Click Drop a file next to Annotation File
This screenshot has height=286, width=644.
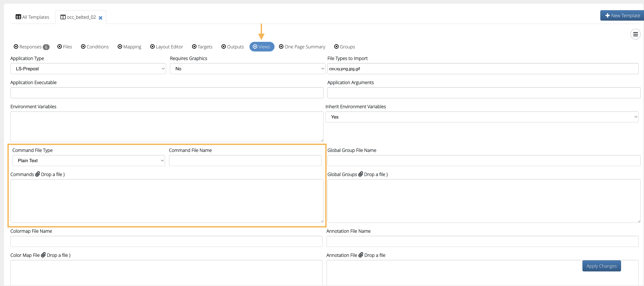375,255
